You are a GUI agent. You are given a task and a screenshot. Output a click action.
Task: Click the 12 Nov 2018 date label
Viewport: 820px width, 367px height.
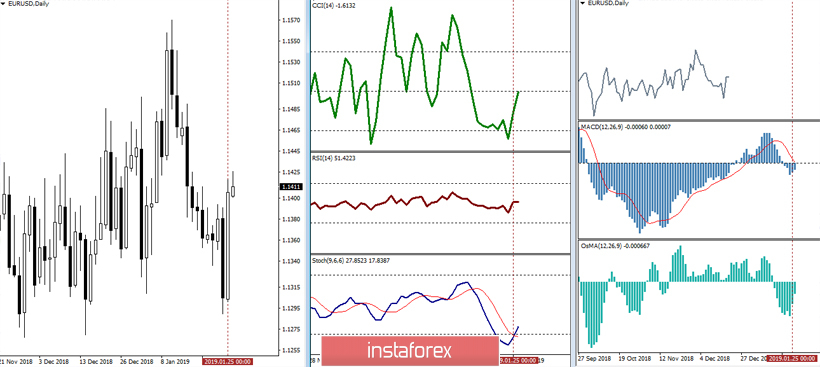coord(677,359)
